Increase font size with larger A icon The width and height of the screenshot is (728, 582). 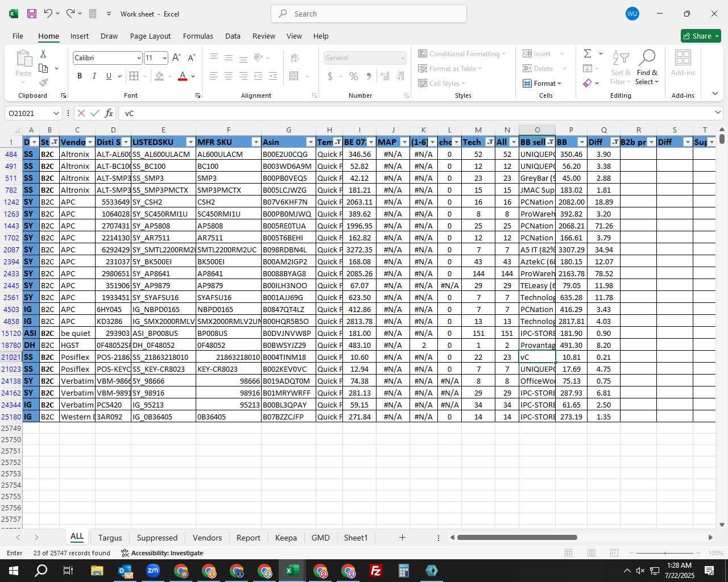click(x=176, y=58)
